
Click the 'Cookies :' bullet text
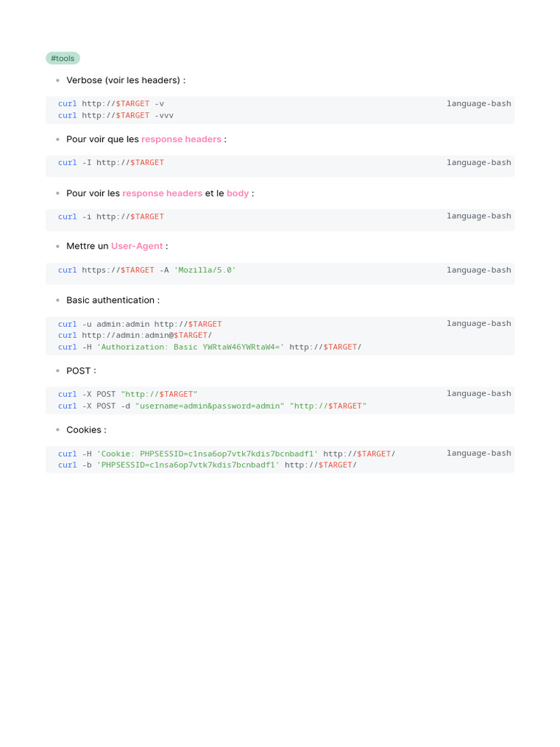(x=86, y=430)
